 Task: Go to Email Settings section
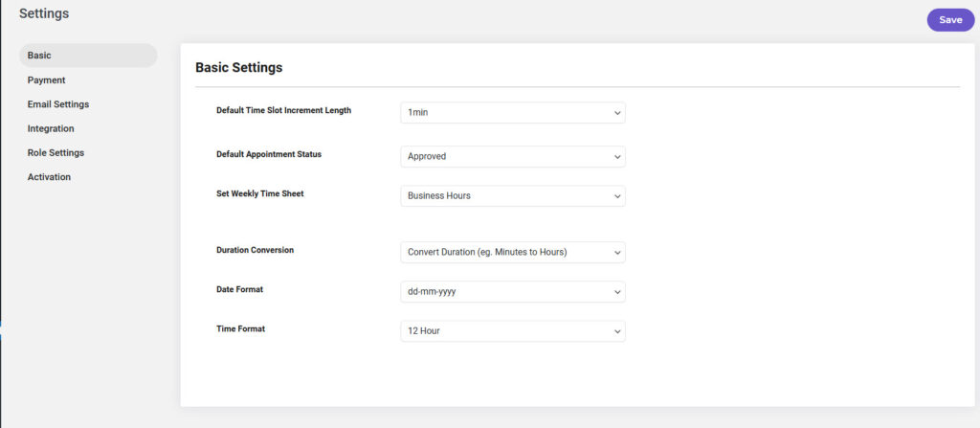tap(58, 104)
